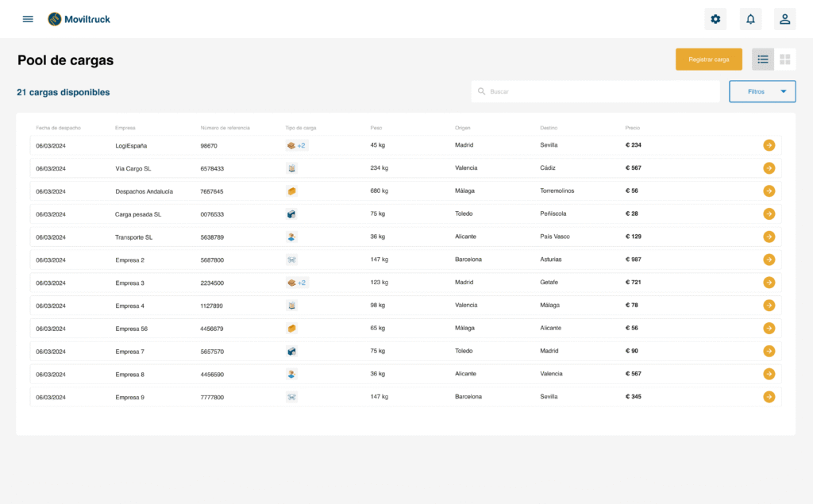Switch to list view
813x504 pixels.
pyautogui.click(x=763, y=60)
